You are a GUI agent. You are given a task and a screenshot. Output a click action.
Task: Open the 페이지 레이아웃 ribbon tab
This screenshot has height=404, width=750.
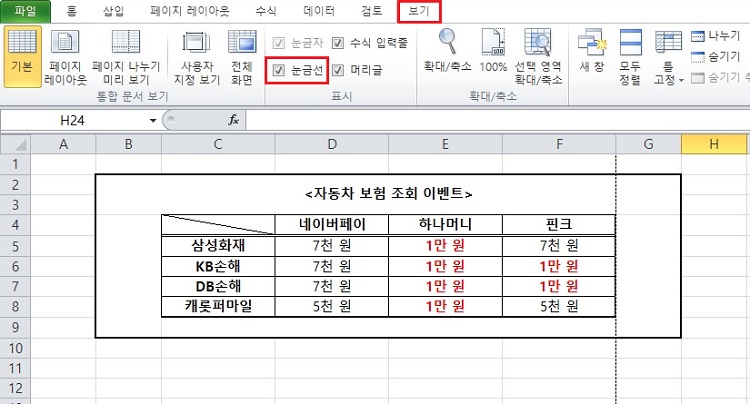click(x=189, y=11)
